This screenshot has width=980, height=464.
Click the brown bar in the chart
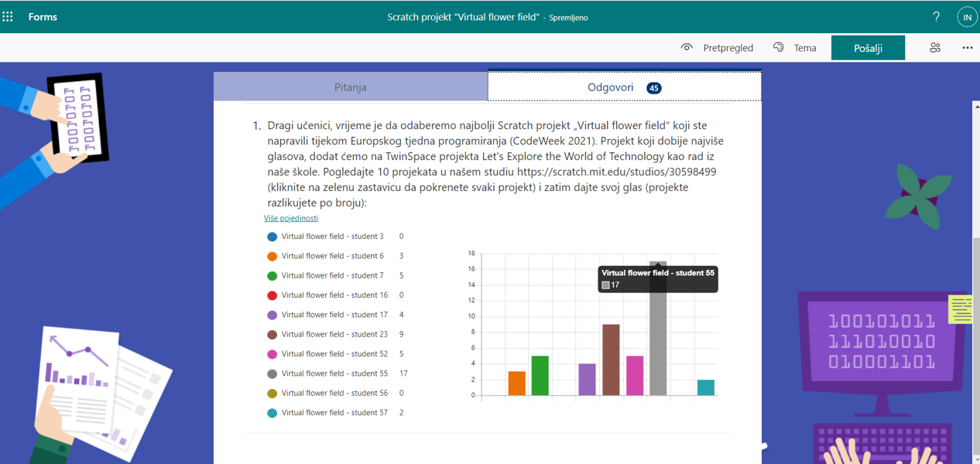coord(611,360)
